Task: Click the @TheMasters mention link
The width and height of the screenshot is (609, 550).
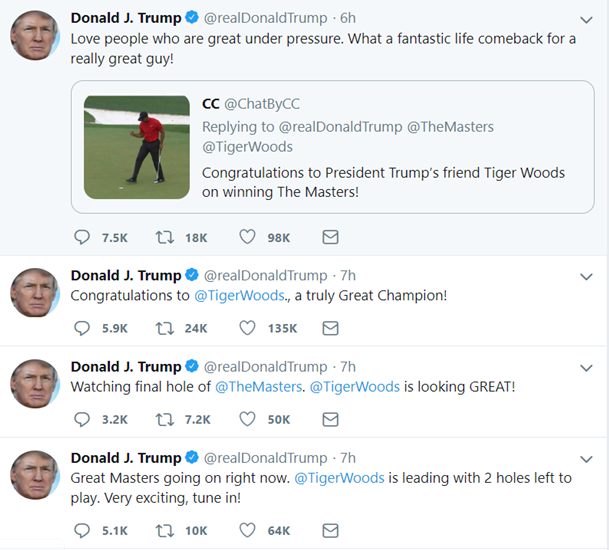Action: click(259, 386)
